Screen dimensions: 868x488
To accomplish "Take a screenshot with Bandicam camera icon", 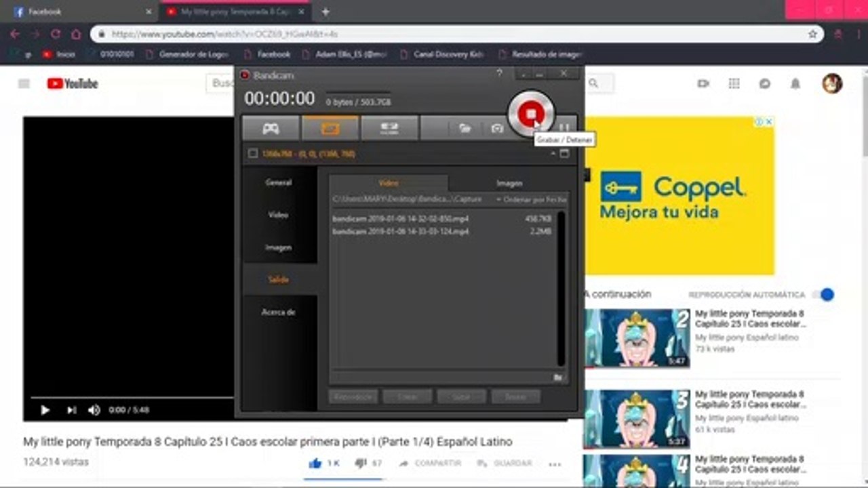I will pos(497,128).
